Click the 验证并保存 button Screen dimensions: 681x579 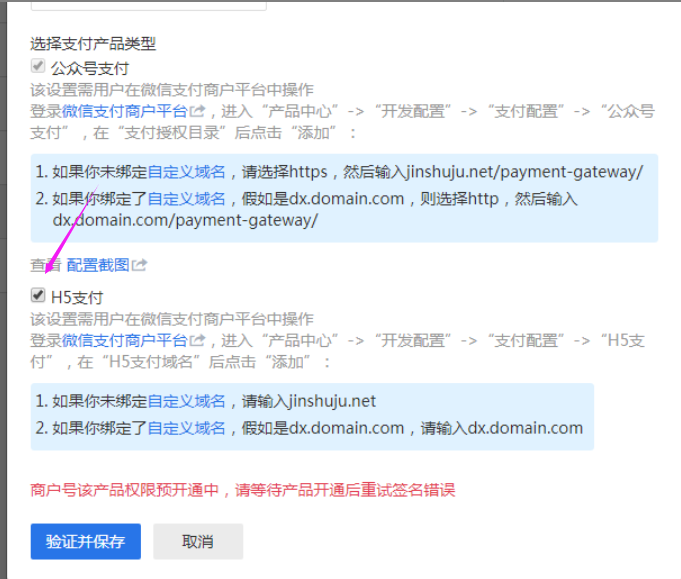[x=86, y=541]
